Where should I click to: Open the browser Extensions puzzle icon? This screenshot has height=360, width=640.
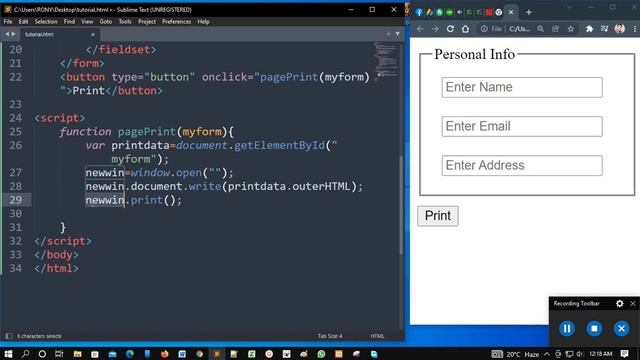(x=589, y=29)
